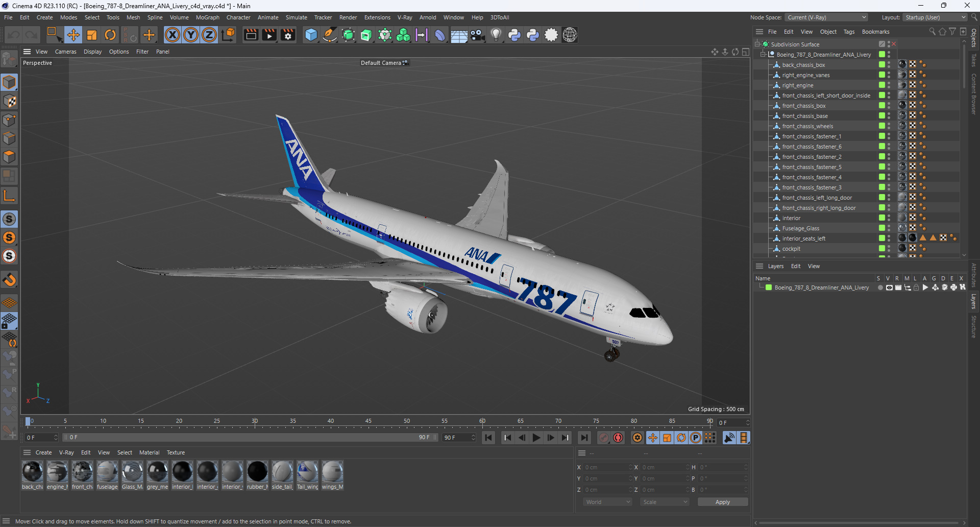Go to end of animation
The height and width of the screenshot is (527, 980).
[584, 438]
